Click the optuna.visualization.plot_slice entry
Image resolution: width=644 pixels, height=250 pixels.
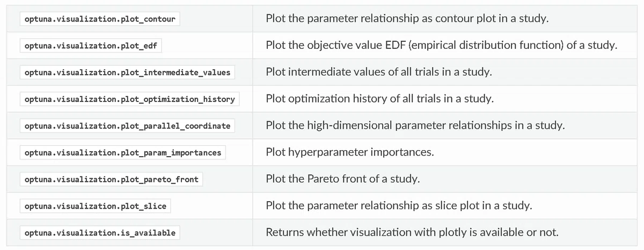pyautogui.click(x=96, y=206)
